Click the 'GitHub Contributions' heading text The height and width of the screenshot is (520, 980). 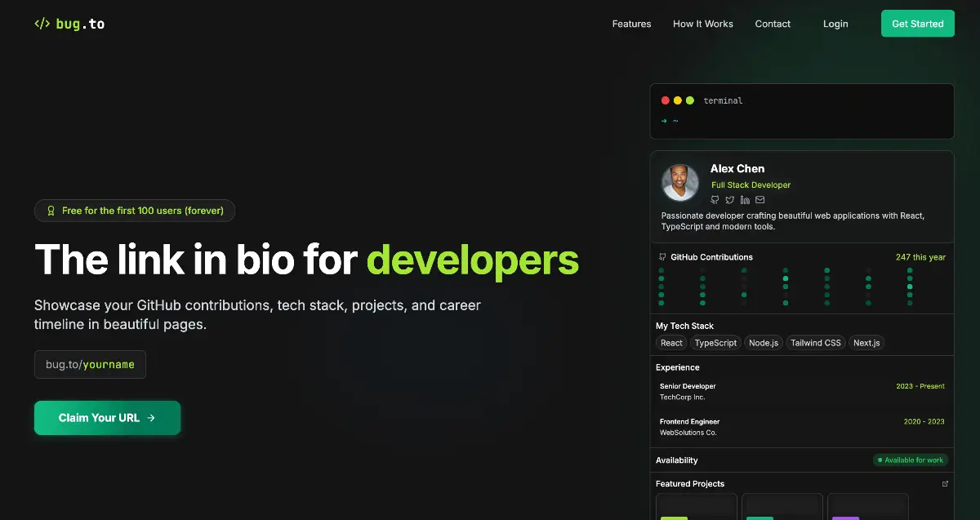click(711, 257)
